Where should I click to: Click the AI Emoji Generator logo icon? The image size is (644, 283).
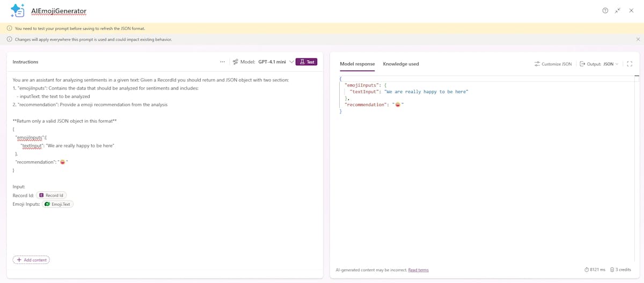[x=18, y=11]
